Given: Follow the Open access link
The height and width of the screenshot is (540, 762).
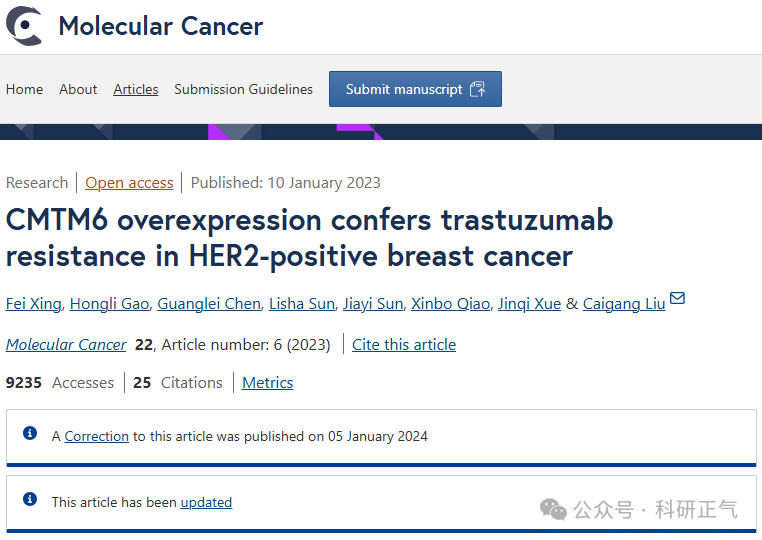Looking at the screenshot, I should coord(129,183).
